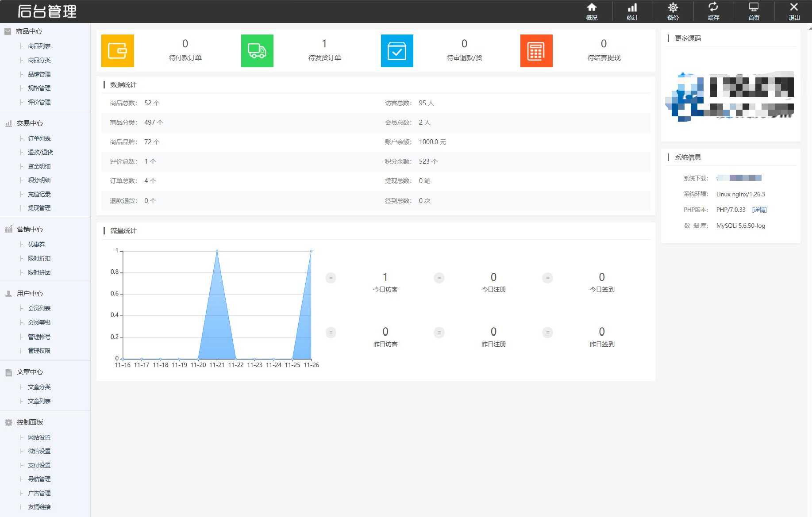The width and height of the screenshot is (812, 517).
Task: Click the 11-21 peak point on chart
Action: [x=217, y=251]
